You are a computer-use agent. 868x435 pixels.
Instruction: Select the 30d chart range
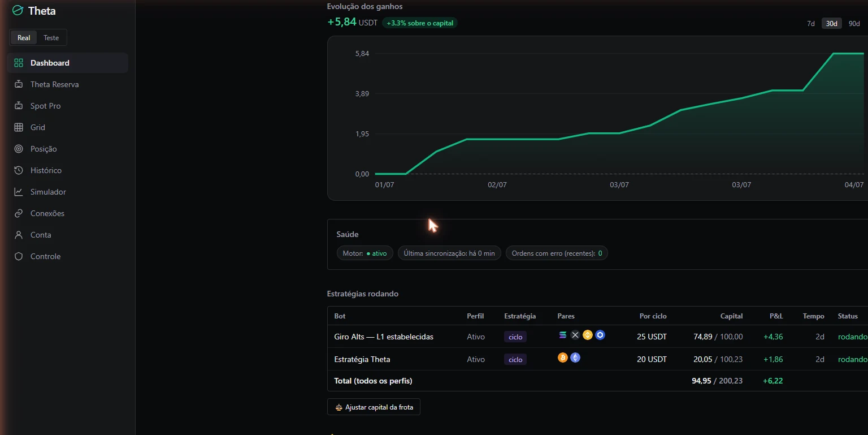831,23
